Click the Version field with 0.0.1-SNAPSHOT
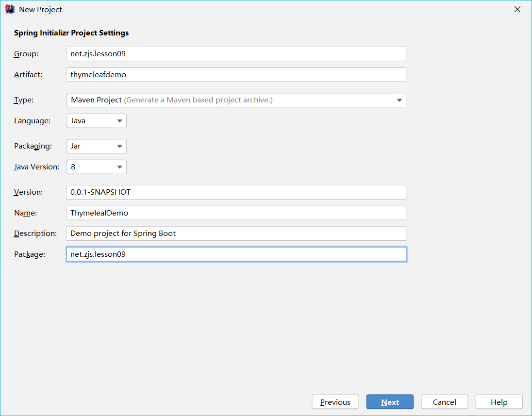This screenshot has width=532, height=416. 236,192
